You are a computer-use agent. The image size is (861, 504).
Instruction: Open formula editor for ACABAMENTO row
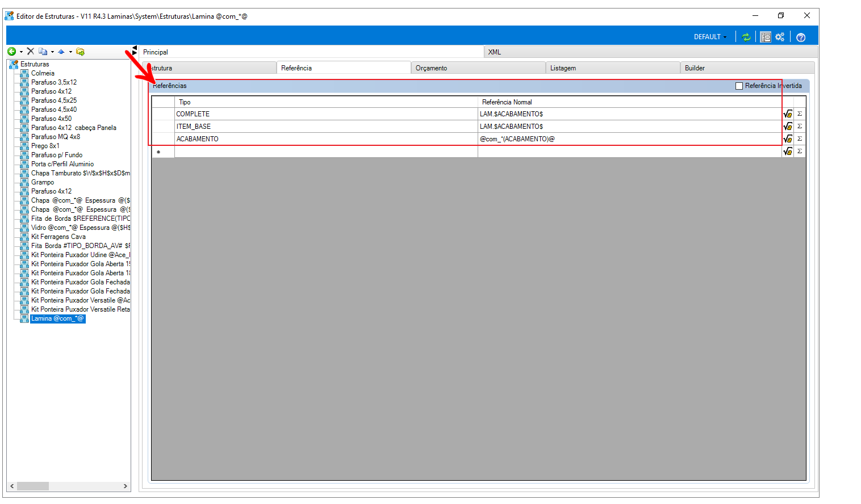788,139
